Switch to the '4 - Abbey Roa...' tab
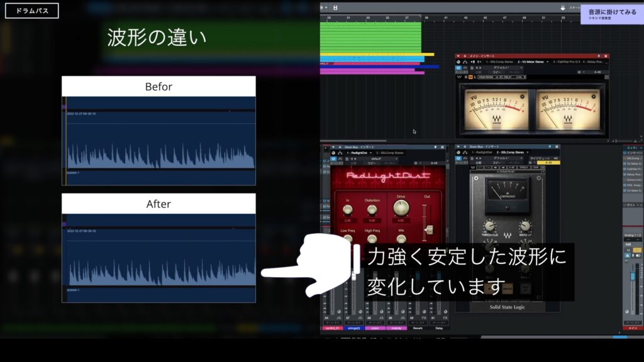The height and width of the screenshot is (362, 644). [592, 62]
